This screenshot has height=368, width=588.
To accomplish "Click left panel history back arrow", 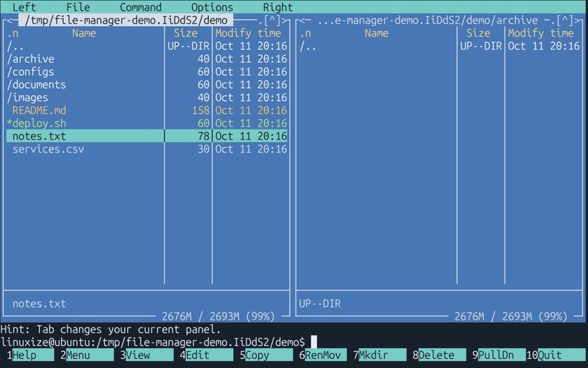I will coord(9,20).
